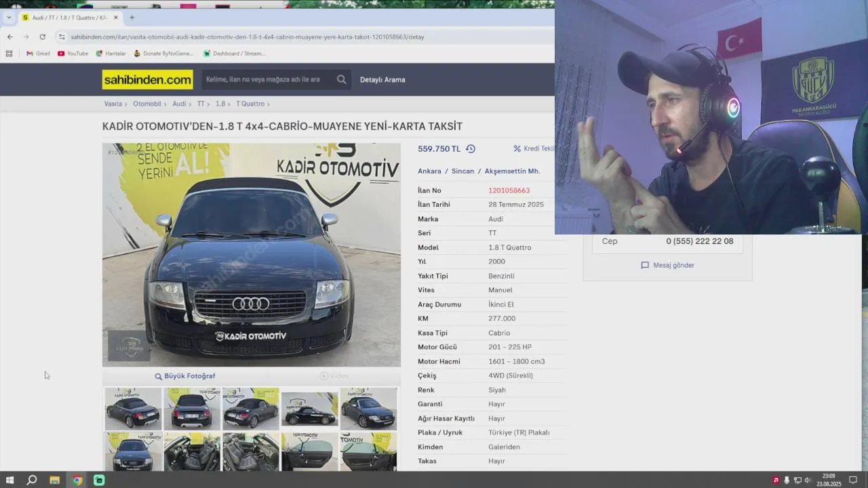The height and width of the screenshot is (488, 868).
Task: Click the sahibinden.com logo
Action: click(x=147, y=79)
